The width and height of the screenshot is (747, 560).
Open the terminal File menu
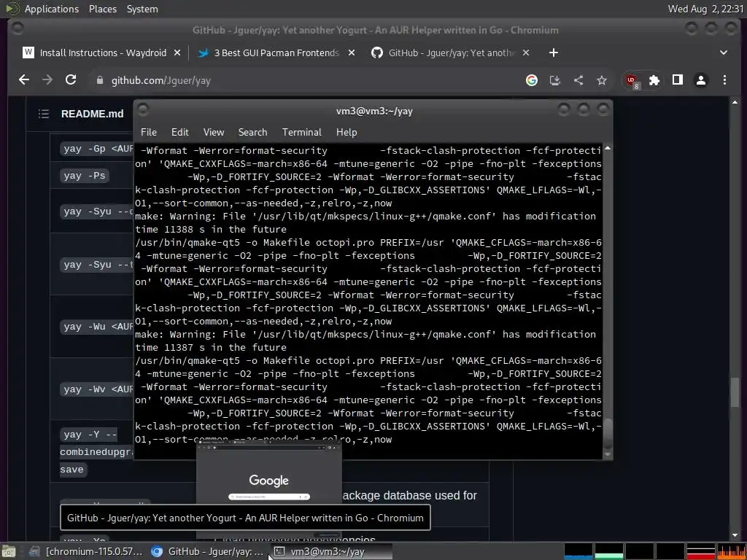(x=149, y=133)
